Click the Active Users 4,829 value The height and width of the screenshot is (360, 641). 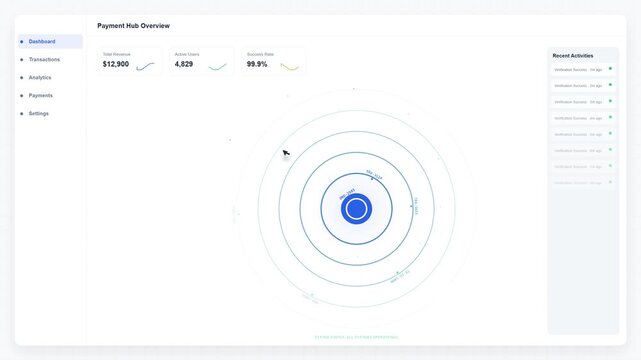[x=184, y=64]
